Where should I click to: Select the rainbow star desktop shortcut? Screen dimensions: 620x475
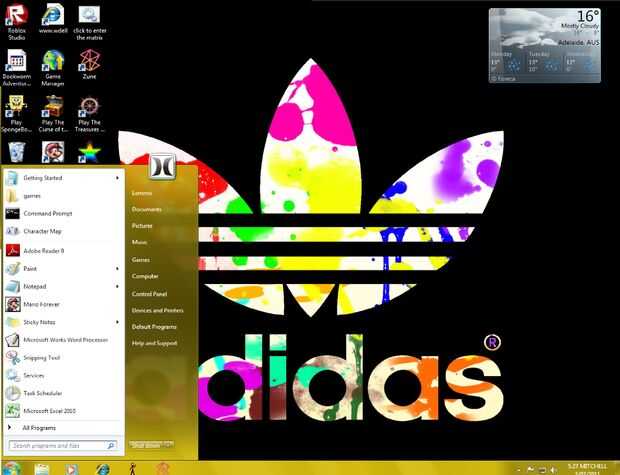tap(90, 153)
